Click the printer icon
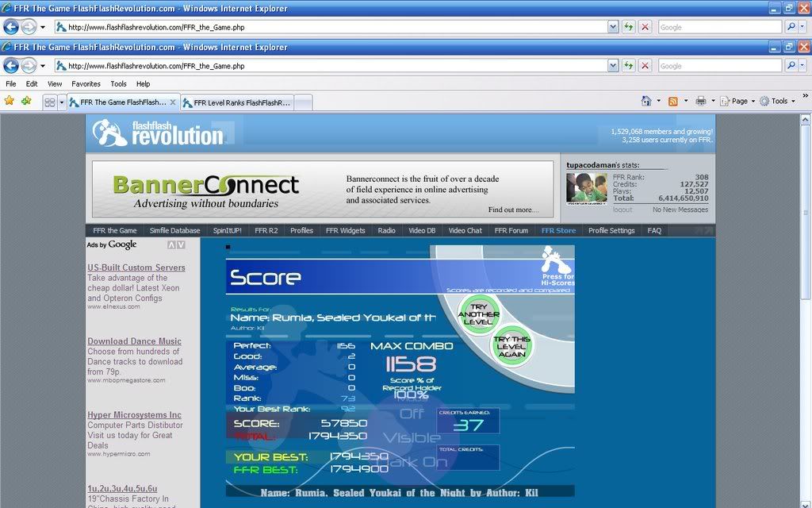 click(x=700, y=101)
